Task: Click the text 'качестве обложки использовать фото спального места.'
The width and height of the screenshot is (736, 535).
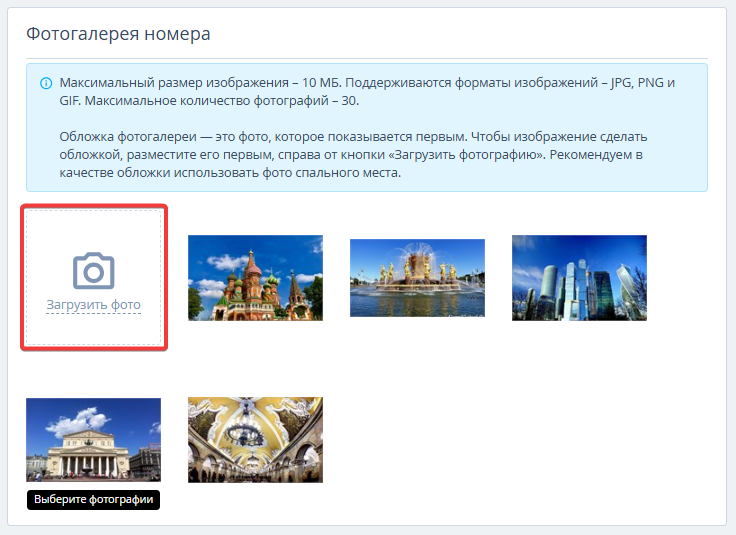Action: [230, 173]
